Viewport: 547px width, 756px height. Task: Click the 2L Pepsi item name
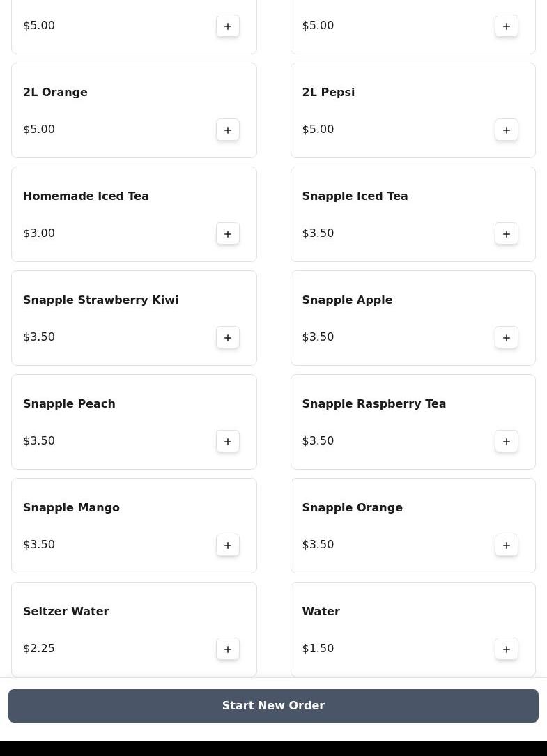(328, 93)
